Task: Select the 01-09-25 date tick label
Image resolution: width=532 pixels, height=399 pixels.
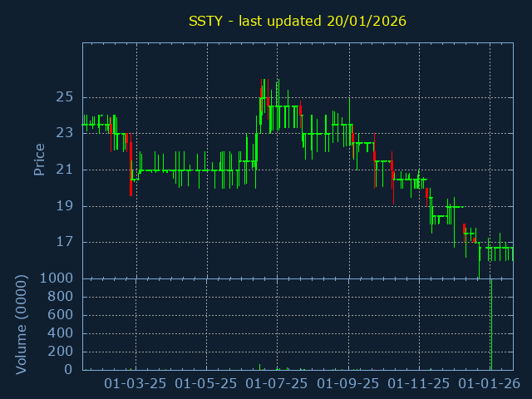Action: click(348, 383)
